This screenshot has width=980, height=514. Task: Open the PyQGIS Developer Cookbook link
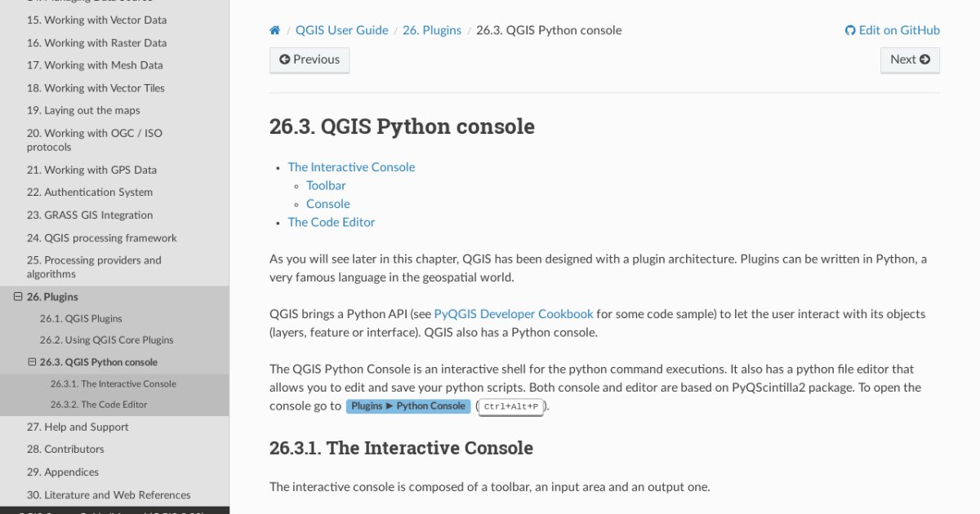point(513,314)
